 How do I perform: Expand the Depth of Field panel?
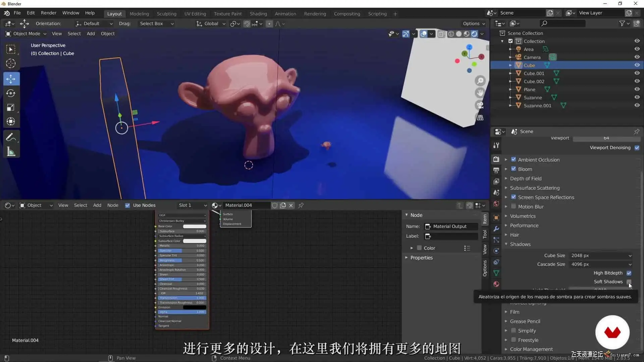click(x=526, y=179)
